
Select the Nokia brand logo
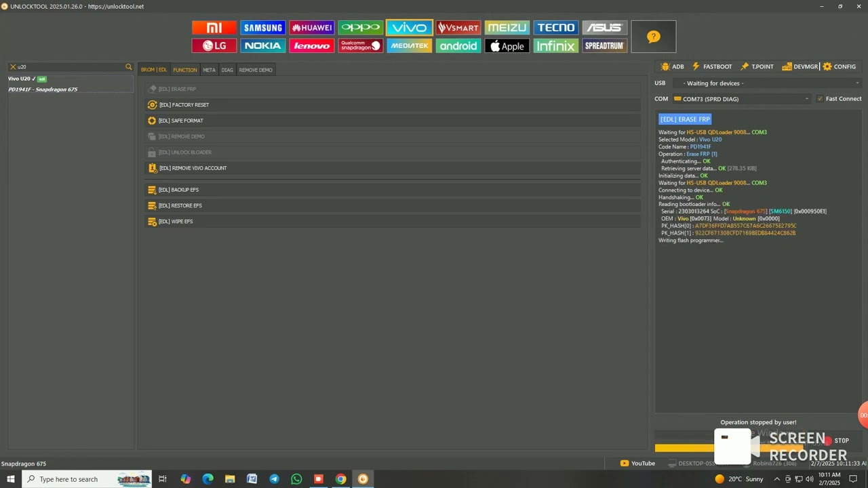coord(263,45)
